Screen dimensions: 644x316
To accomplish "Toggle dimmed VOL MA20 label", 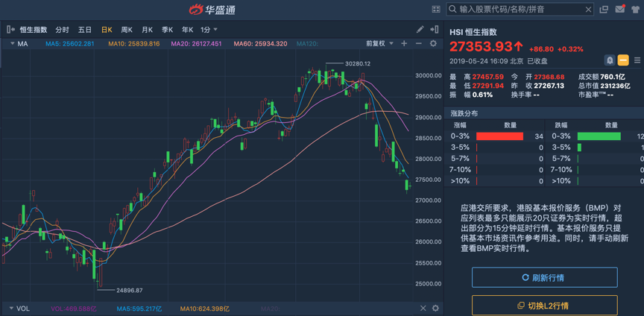I will point(272,309).
